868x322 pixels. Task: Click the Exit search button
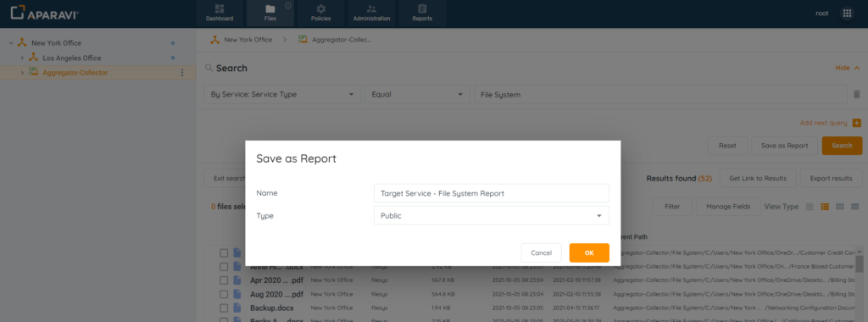click(x=225, y=178)
